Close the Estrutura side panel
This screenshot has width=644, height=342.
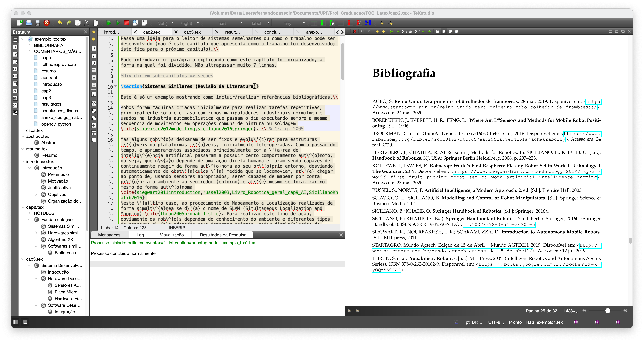tap(86, 32)
